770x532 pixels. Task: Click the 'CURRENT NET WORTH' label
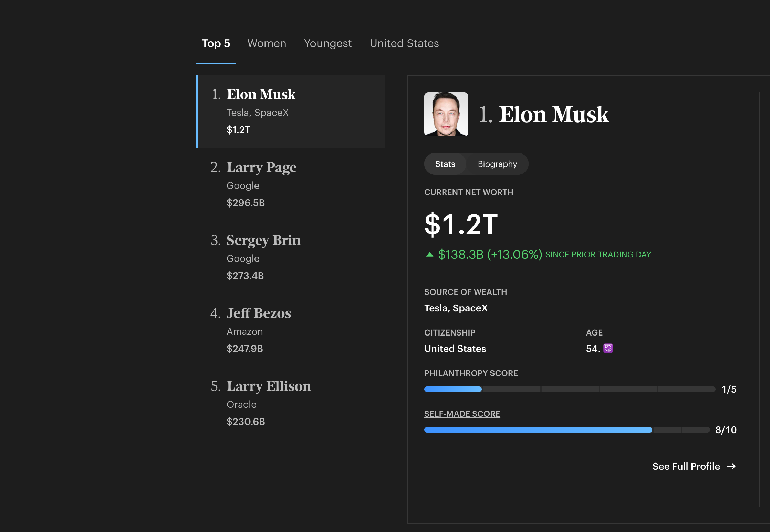(x=469, y=192)
